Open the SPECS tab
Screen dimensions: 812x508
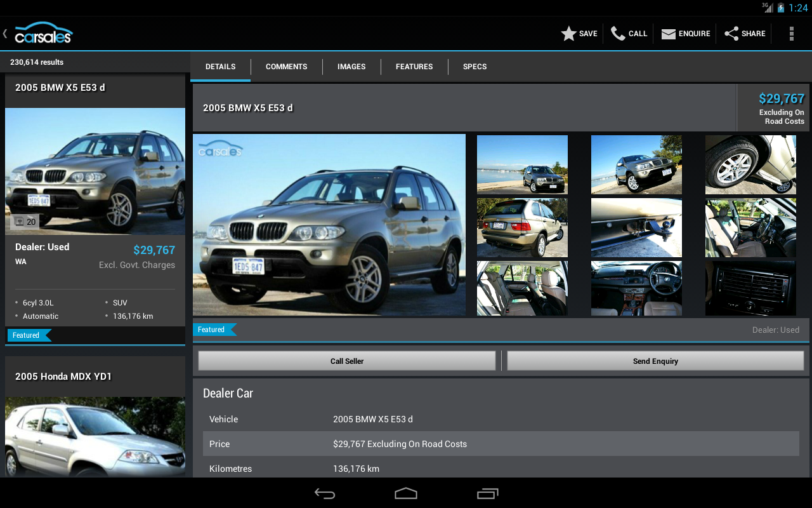point(475,66)
